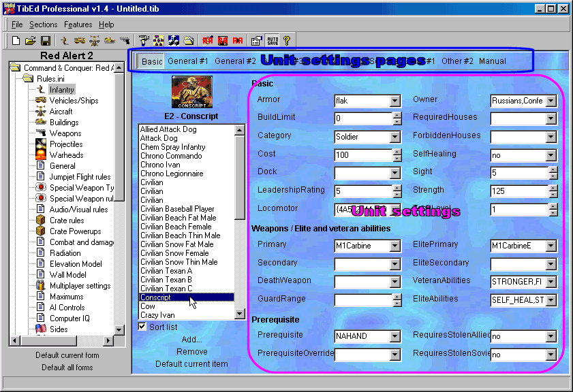Click the yellow question mark help icon
Viewport: 573px width, 392px height.
(287, 41)
